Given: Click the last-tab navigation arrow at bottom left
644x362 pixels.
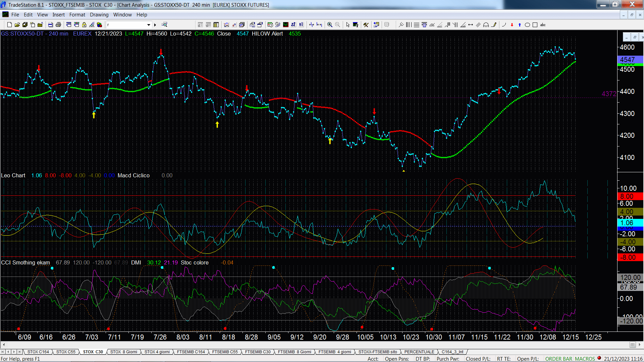Looking at the screenshot, I should (19, 352).
